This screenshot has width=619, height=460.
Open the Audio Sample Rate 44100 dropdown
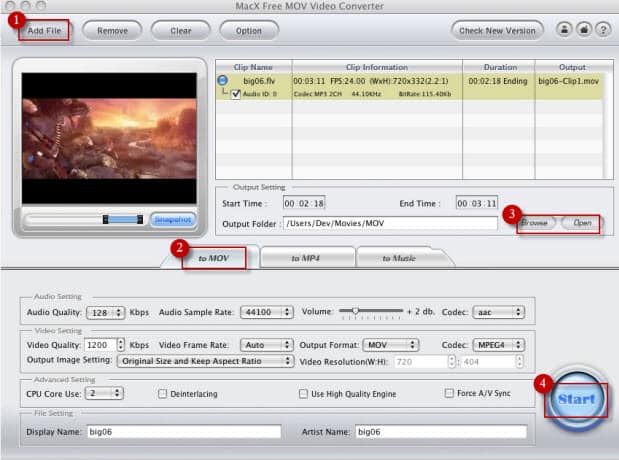pyautogui.click(x=267, y=312)
